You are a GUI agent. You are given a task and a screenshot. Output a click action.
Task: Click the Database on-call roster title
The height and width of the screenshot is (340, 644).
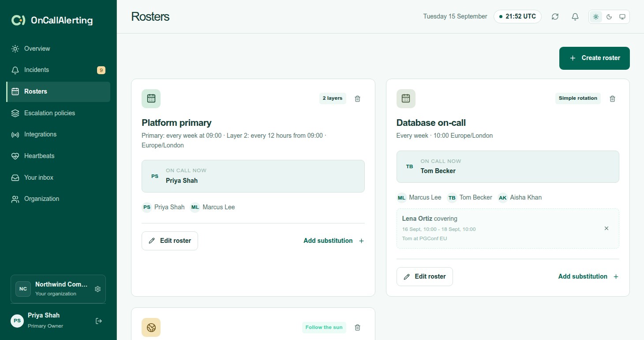click(431, 123)
